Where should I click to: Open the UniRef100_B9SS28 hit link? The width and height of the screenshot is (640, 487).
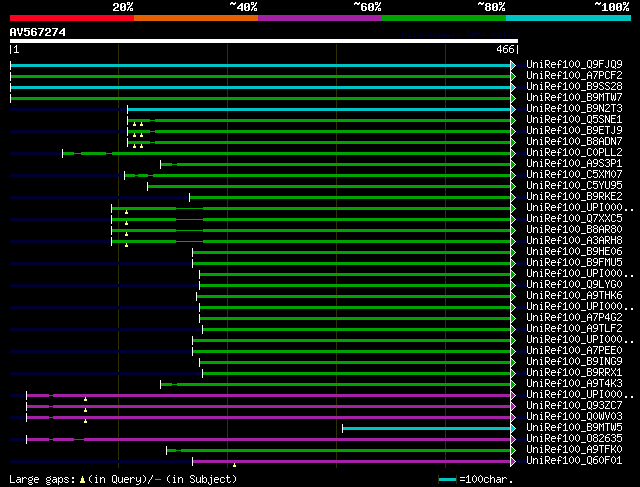coord(560,87)
